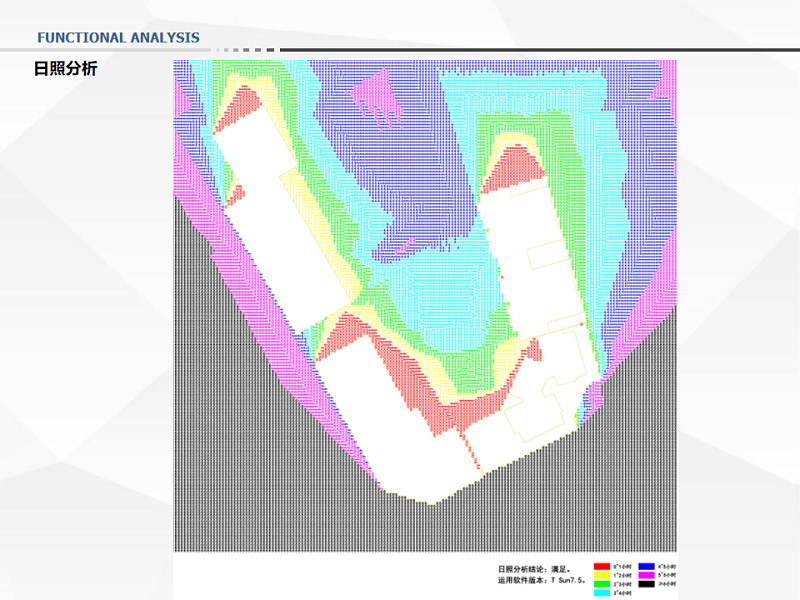The image size is (800, 600).
Task: Click the green 2-3 hour legend swatch
Action: [x=601, y=583]
